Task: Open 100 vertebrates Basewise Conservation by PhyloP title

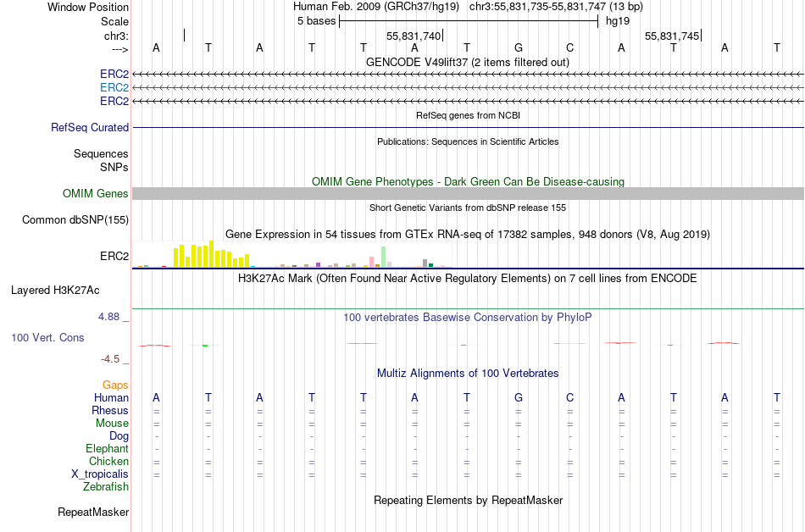Action: click(468, 318)
